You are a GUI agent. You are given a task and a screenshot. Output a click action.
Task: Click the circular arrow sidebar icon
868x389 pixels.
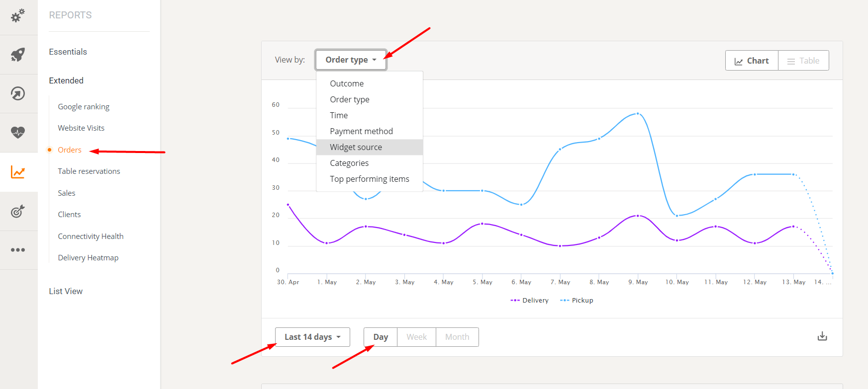coord(18,93)
